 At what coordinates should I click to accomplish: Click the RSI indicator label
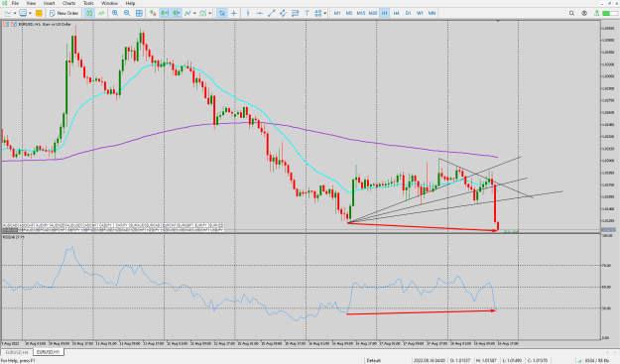pos(14,237)
